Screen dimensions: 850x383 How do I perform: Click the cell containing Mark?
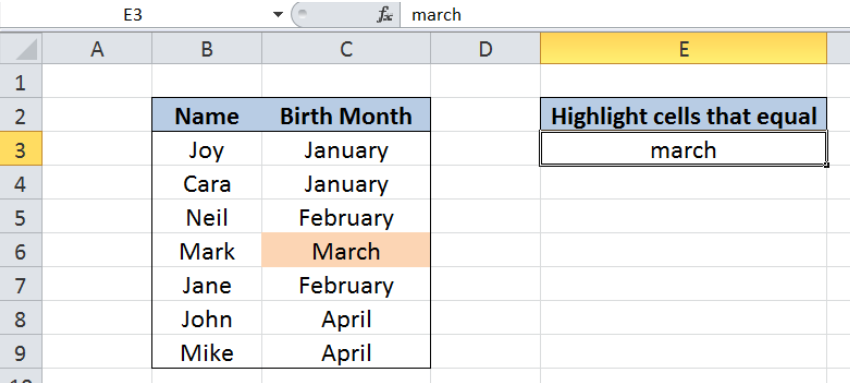pyautogui.click(x=207, y=251)
